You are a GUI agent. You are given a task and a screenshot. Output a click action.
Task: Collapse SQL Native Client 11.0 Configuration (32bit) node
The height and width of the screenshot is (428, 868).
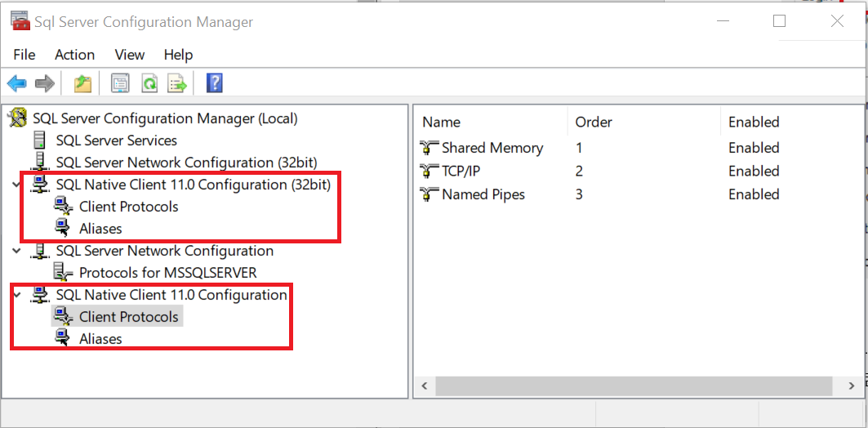point(18,185)
